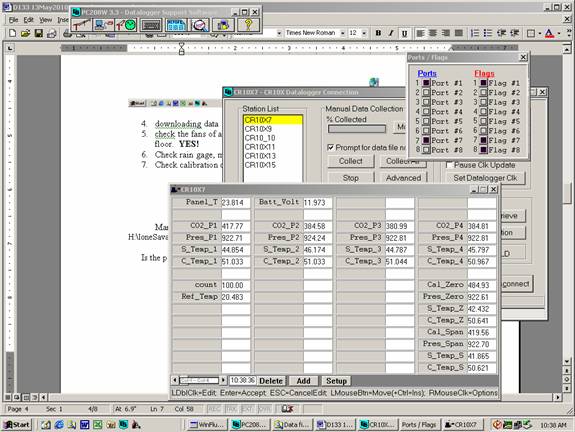Toggle Port #4 checkbox
This screenshot has height=432, width=575.
click(x=426, y=112)
